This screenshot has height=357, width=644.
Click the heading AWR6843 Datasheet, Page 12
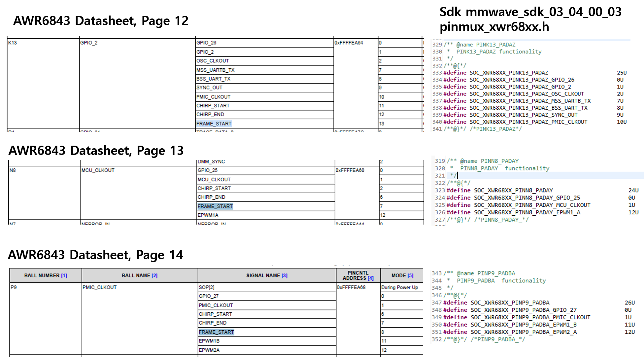(101, 21)
